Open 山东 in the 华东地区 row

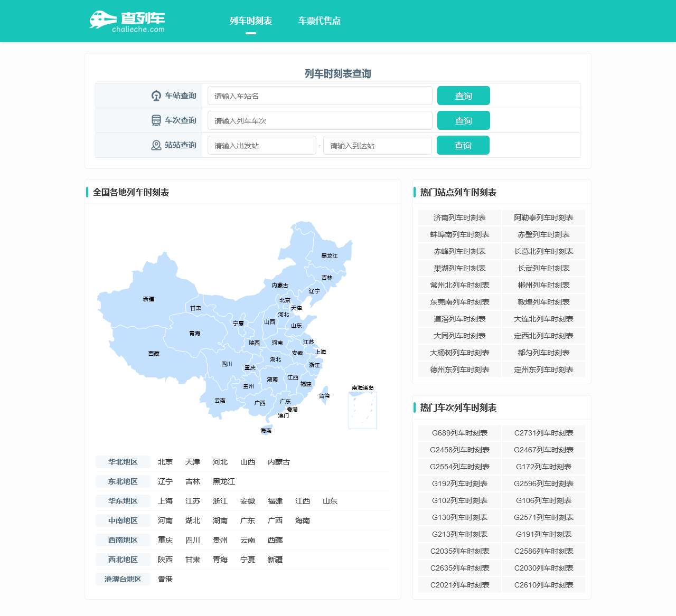pyautogui.click(x=330, y=501)
